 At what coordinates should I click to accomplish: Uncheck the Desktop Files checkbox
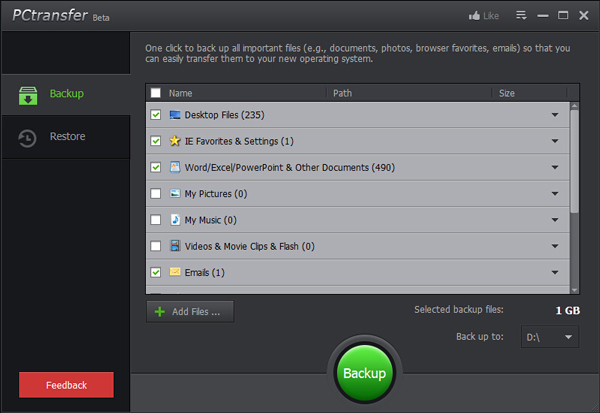point(156,115)
